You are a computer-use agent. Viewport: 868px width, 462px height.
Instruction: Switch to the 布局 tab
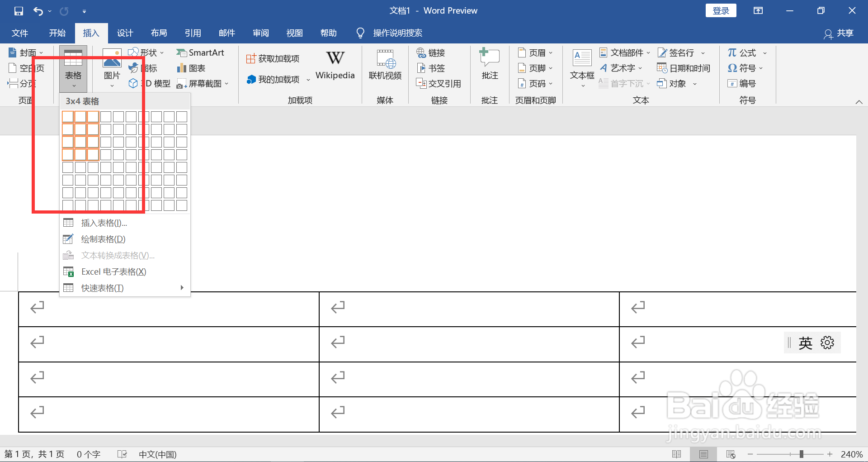(159, 33)
